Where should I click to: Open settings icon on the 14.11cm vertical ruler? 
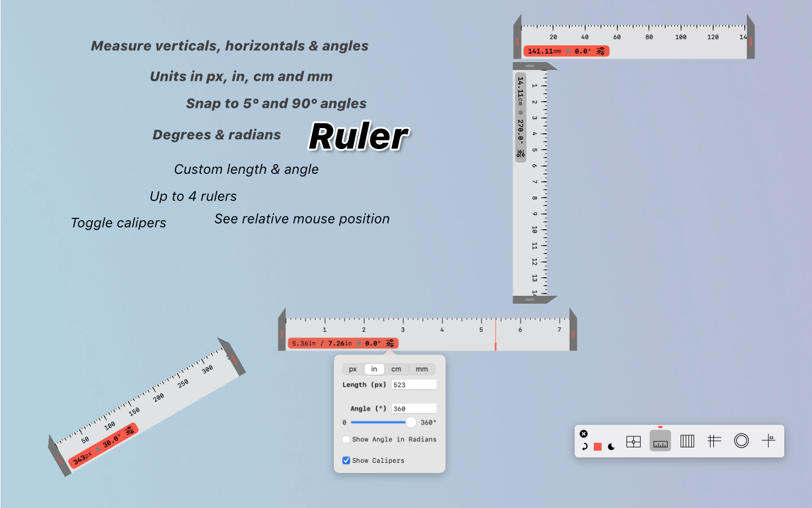pyautogui.click(x=520, y=154)
